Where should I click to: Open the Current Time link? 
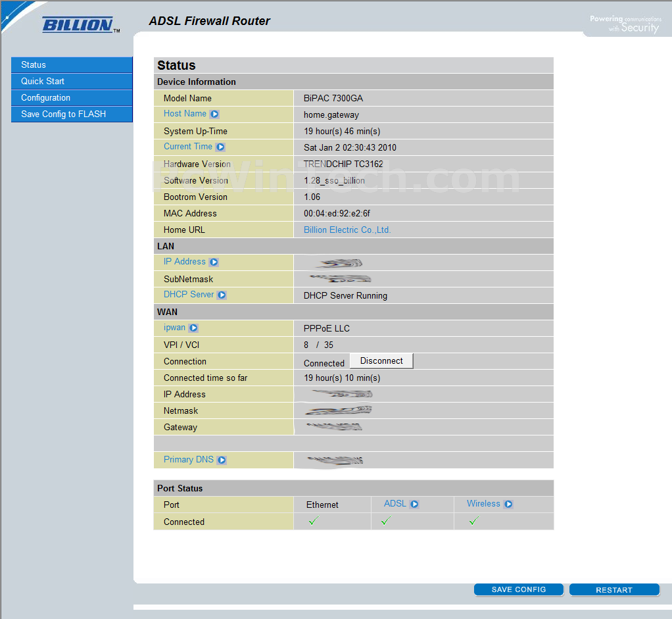(187, 147)
